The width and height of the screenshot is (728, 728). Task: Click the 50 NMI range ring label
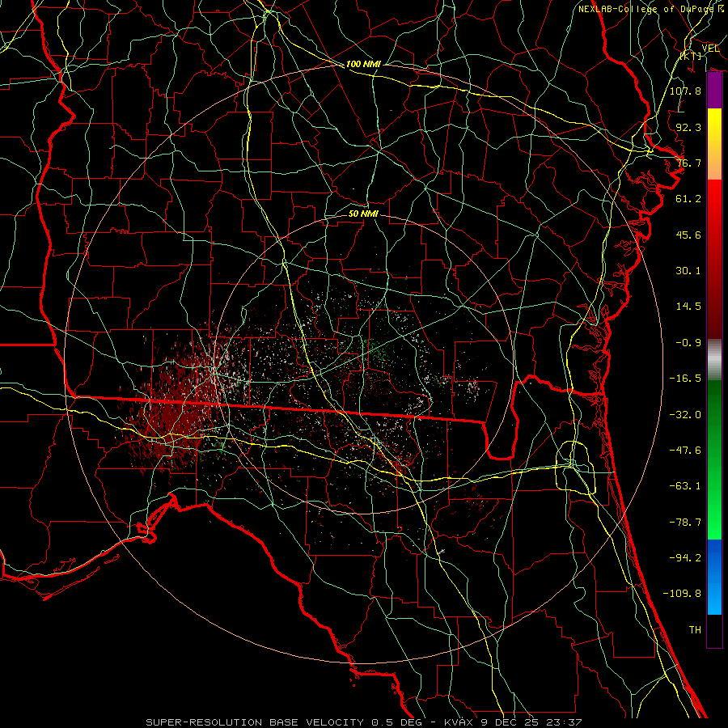click(363, 214)
